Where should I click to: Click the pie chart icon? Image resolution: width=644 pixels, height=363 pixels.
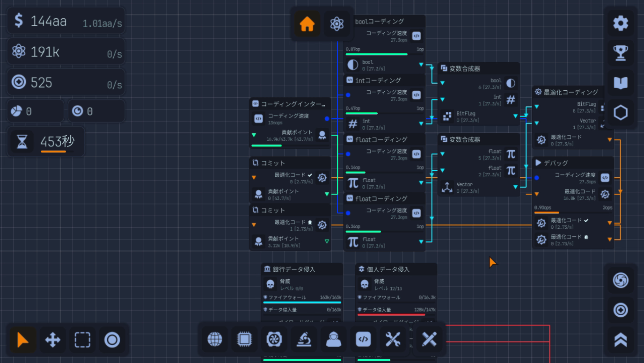pyautogui.click(x=16, y=111)
